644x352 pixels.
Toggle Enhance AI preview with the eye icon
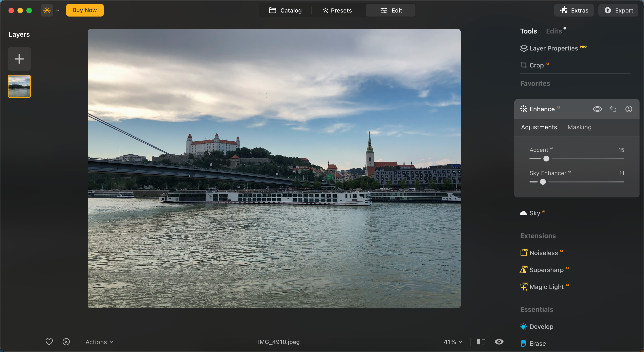pos(597,109)
